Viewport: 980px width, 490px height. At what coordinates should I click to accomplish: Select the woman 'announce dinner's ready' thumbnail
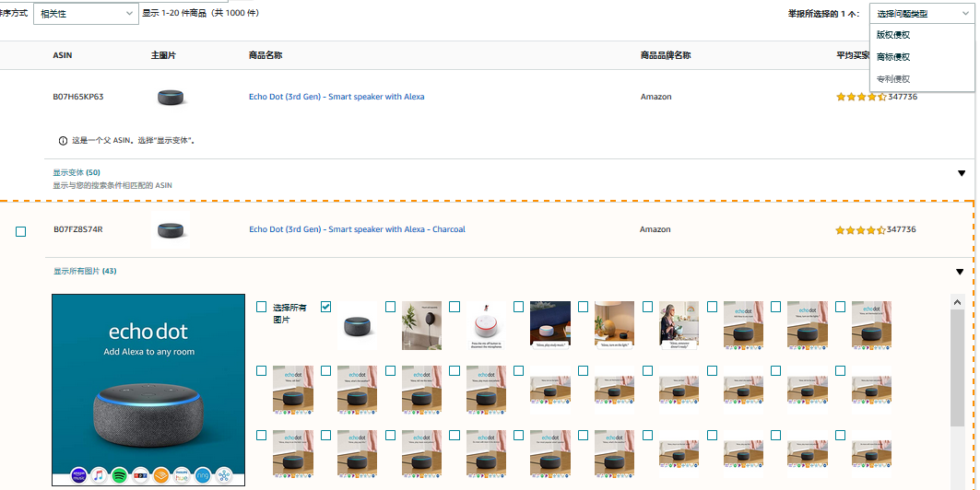pos(679,326)
